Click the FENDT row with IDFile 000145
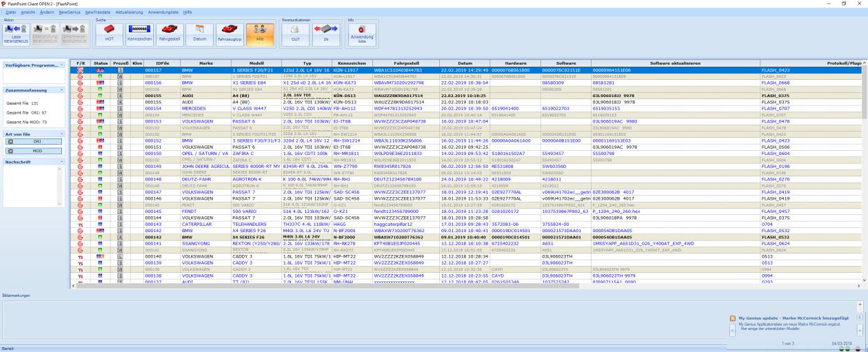 (465, 211)
